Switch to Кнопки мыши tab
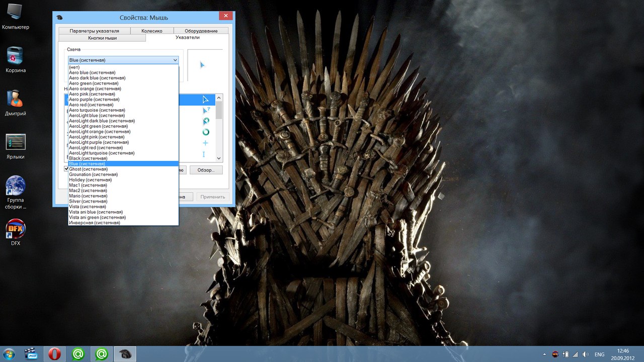The image size is (644, 362). [x=102, y=38]
